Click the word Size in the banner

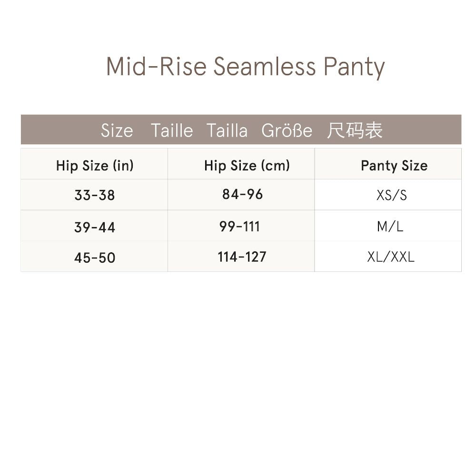coord(117,130)
